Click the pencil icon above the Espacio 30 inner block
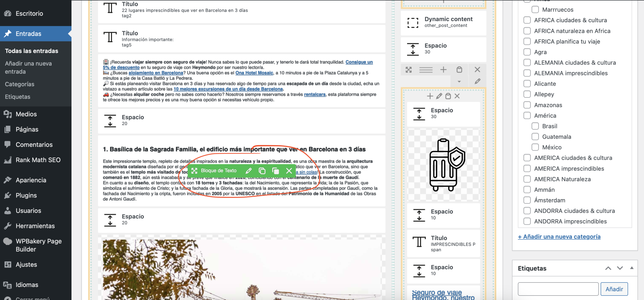644x300 pixels. coord(439,96)
